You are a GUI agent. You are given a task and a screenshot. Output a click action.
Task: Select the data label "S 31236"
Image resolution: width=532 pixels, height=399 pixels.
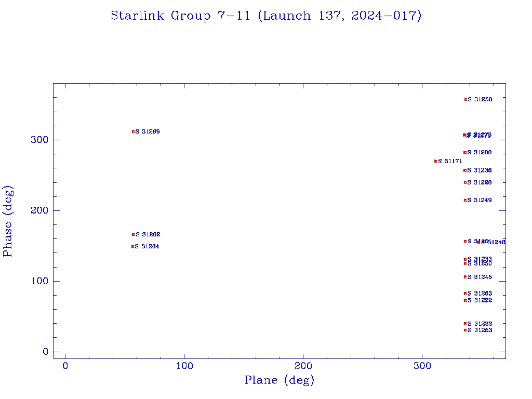click(x=480, y=170)
